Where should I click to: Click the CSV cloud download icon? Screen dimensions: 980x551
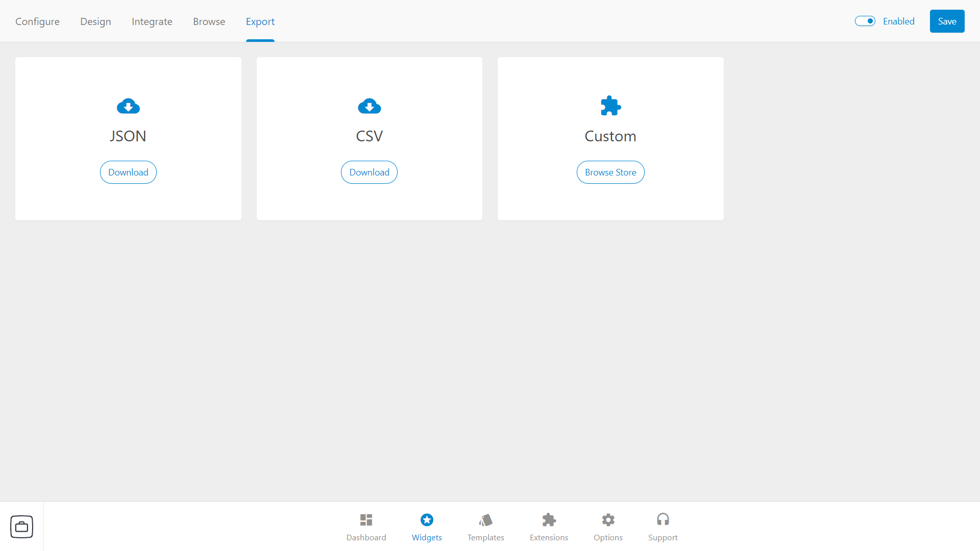click(369, 106)
